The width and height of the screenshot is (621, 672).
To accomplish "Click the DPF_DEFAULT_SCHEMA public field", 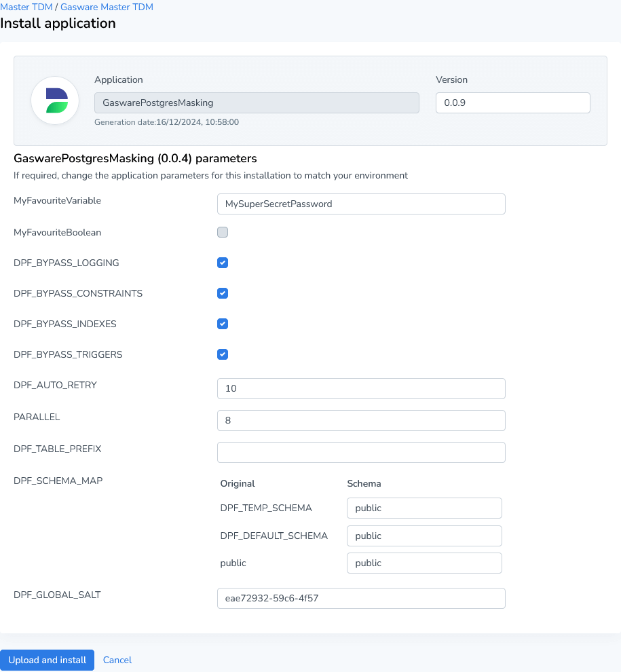I will (x=424, y=536).
